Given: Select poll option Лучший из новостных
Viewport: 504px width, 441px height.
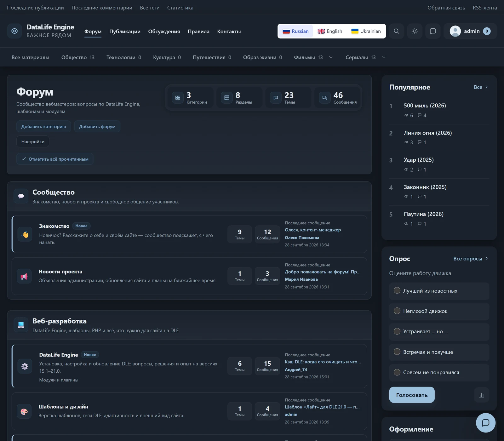Looking at the screenshot, I should 439,291.
